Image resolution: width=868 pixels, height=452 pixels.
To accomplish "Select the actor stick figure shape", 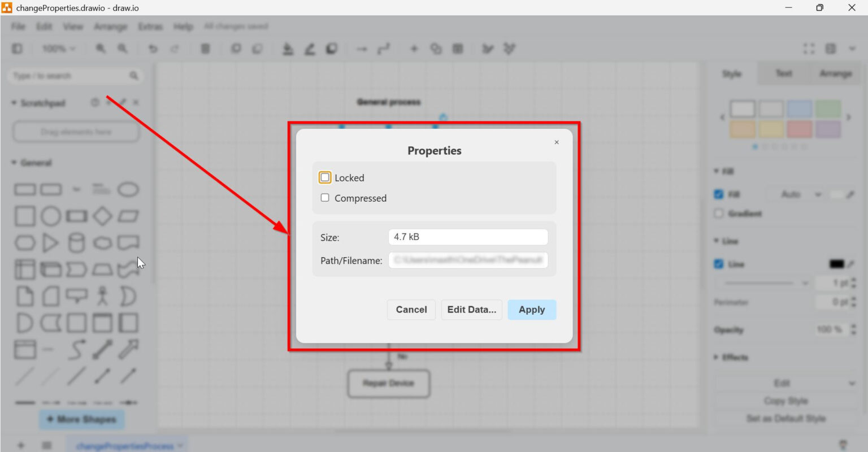I will pyautogui.click(x=102, y=296).
